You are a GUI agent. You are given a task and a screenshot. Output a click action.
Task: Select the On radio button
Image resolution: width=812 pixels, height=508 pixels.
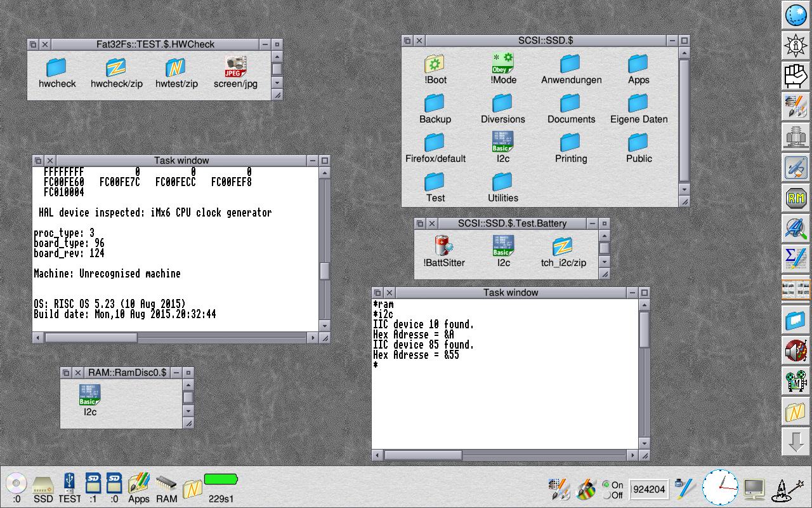[x=606, y=485]
